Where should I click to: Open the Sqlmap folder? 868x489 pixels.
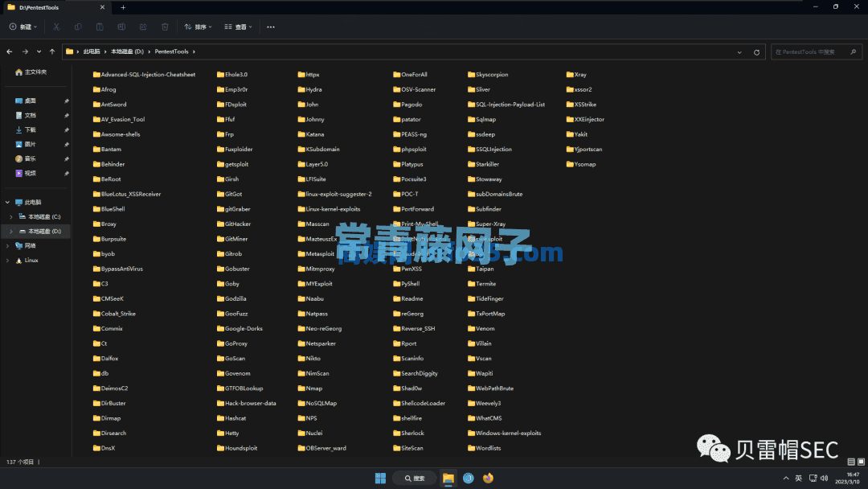[x=481, y=119]
